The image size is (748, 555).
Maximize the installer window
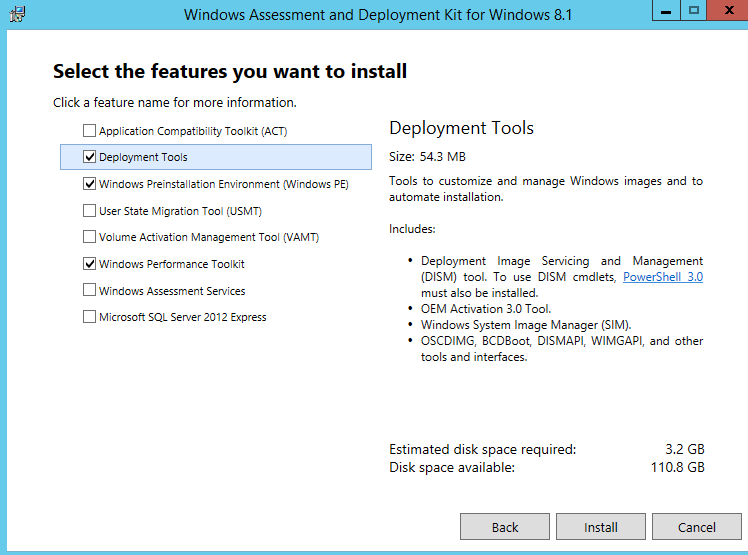(692, 11)
